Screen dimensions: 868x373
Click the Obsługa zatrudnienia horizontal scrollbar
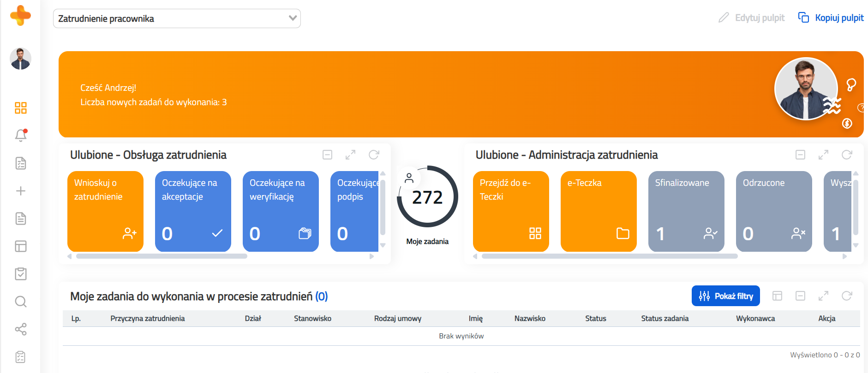point(162,256)
